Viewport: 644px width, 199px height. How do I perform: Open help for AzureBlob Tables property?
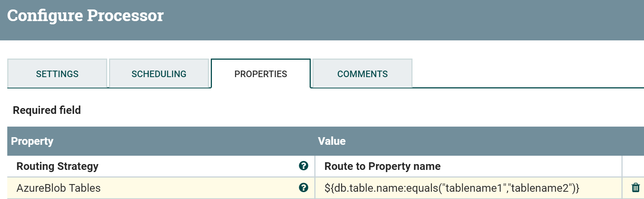click(x=303, y=188)
